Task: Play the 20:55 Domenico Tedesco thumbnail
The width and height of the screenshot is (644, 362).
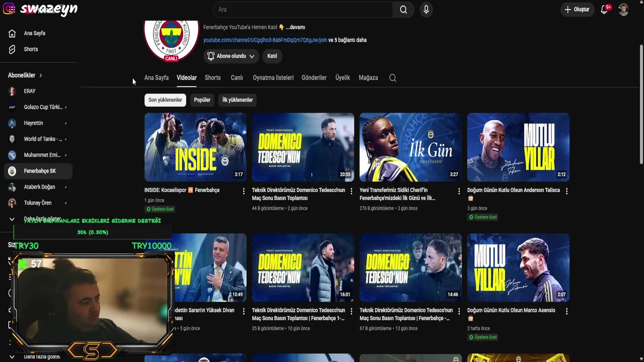Action: tap(303, 147)
